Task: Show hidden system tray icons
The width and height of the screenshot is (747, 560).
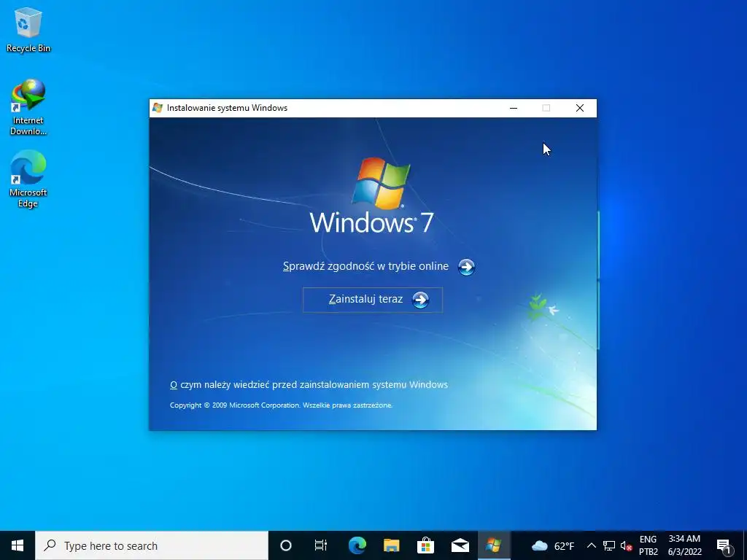Action: point(591,545)
